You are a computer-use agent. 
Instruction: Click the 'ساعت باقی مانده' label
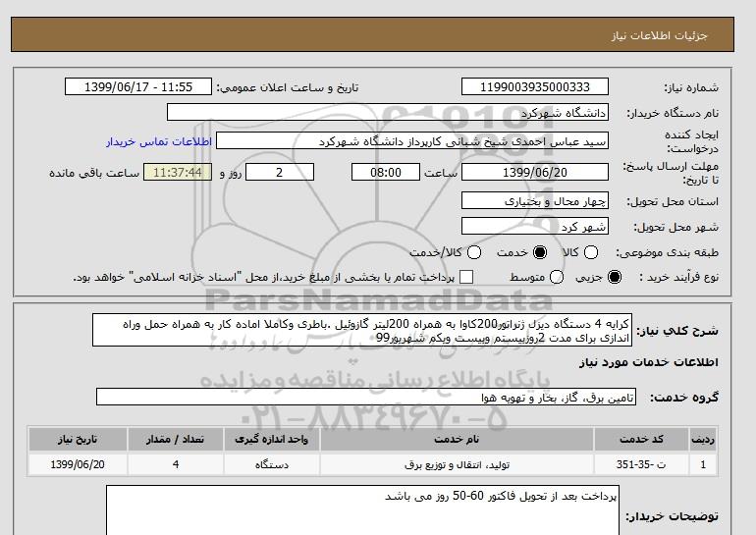point(94,173)
